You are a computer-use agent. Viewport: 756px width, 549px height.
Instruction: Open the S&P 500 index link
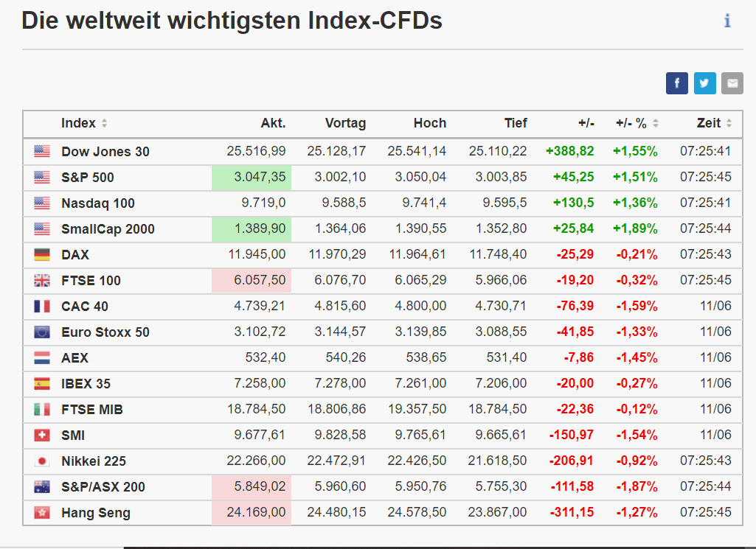[x=88, y=178]
